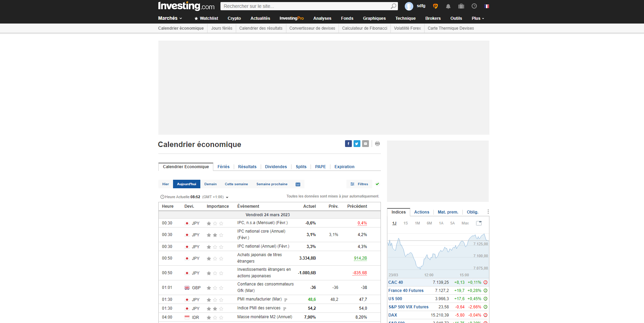Click the clock icon in France 40 Futures row
The height and width of the screenshot is (323, 644).
(x=485, y=291)
